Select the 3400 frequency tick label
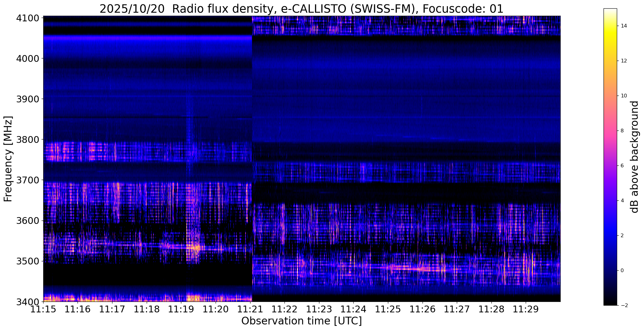The image size is (644, 330). 27,302
